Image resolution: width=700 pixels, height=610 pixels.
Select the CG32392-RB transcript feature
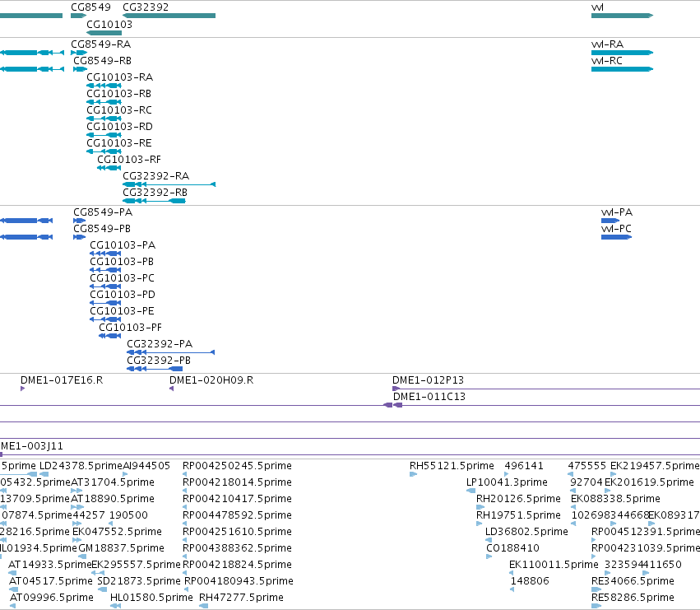pyautogui.click(x=154, y=201)
